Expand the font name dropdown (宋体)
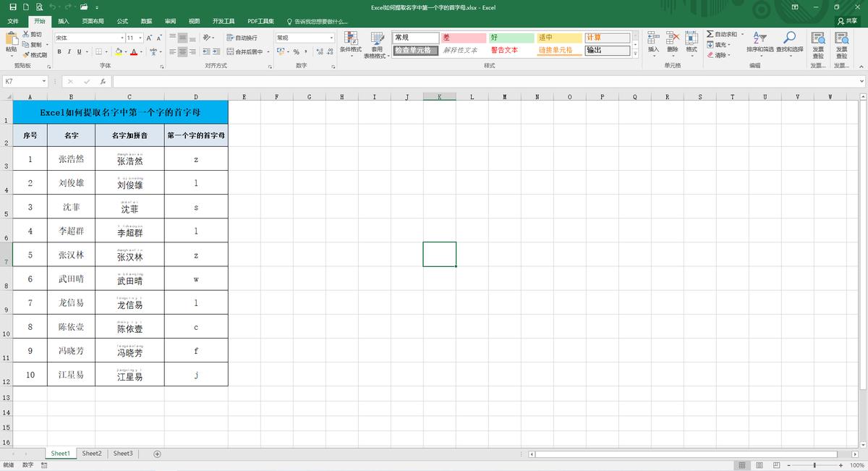This screenshot has height=471, width=868. click(122, 38)
